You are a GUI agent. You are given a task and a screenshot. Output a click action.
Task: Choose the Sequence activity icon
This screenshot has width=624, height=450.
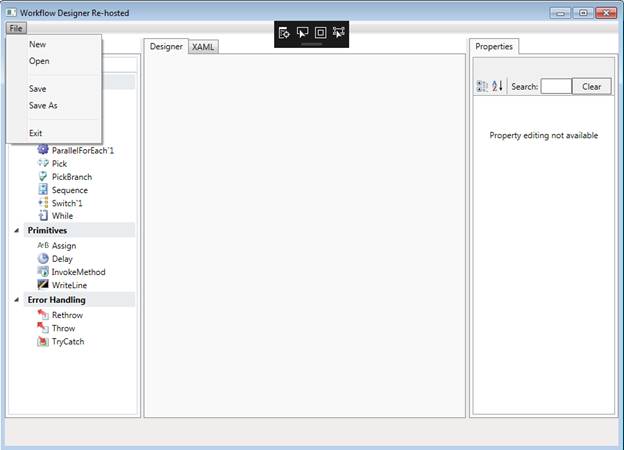[43, 189]
